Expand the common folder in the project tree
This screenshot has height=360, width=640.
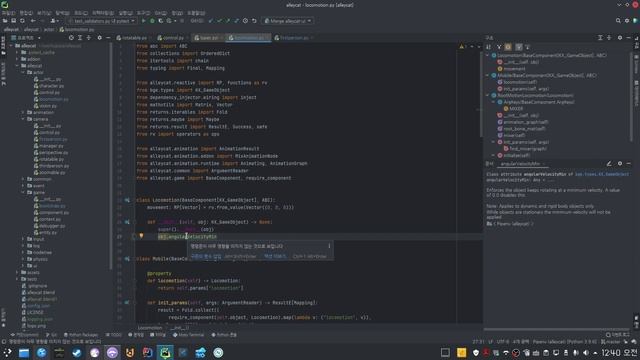coord(23,179)
